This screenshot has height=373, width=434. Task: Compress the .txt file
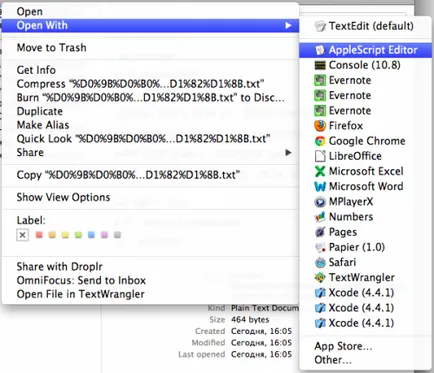tap(150, 84)
